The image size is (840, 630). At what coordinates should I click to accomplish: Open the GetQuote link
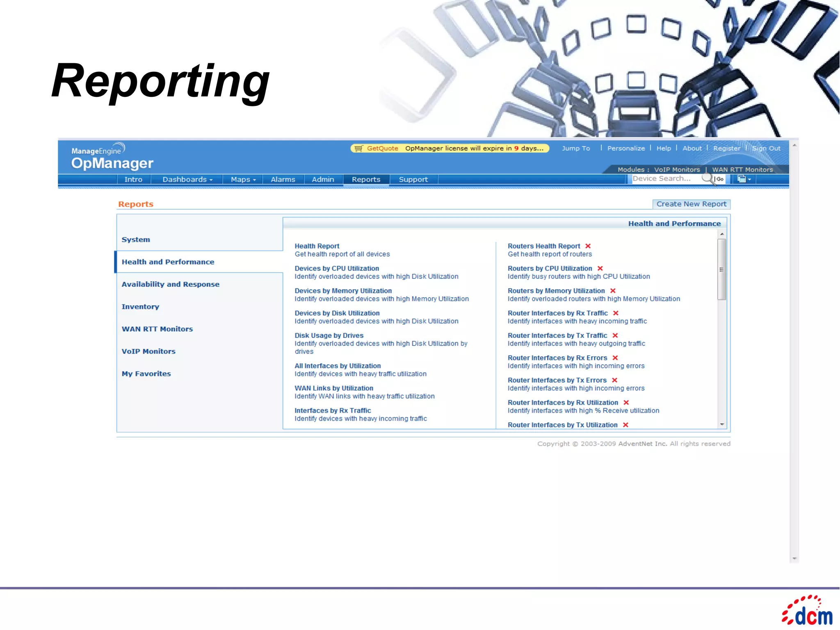(x=382, y=149)
